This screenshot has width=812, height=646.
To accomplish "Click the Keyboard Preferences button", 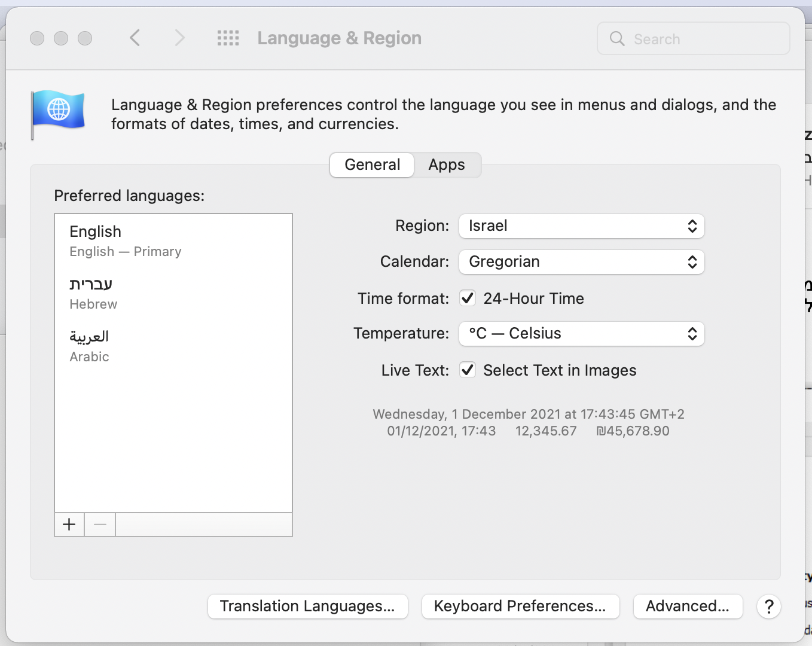I will (x=520, y=607).
